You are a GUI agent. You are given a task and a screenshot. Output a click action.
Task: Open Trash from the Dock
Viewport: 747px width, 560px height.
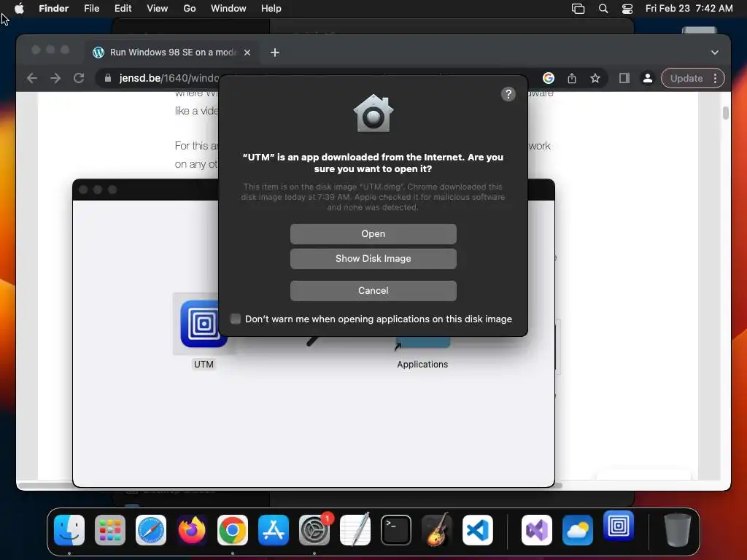pyautogui.click(x=677, y=530)
